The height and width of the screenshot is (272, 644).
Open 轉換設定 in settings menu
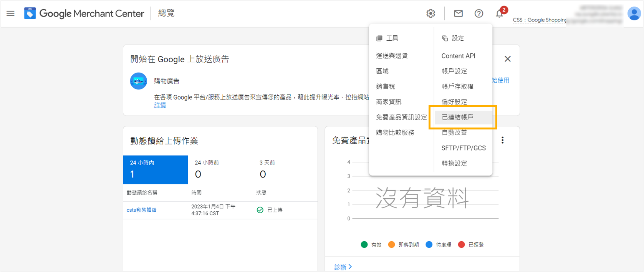(454, 163)
